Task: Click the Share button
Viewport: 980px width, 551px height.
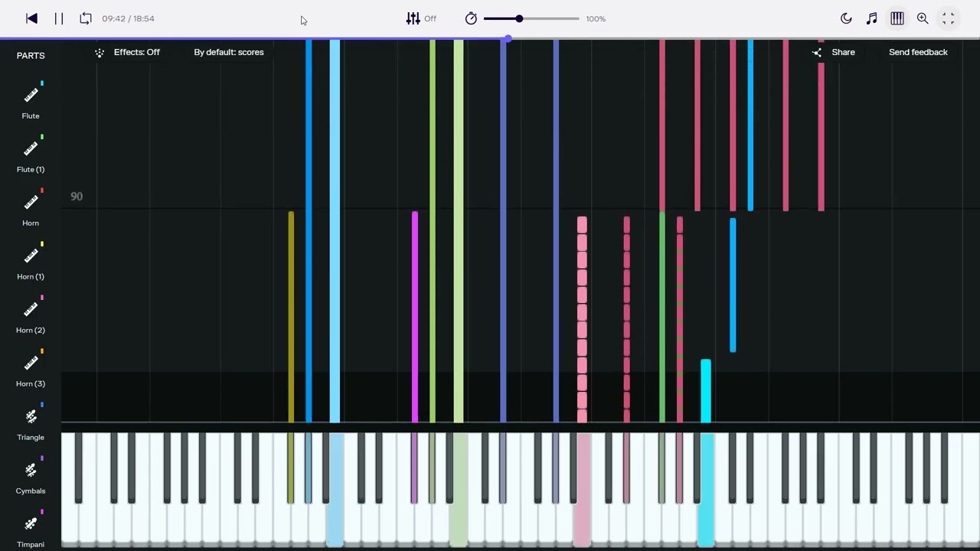Action: [x=833, y=52]
